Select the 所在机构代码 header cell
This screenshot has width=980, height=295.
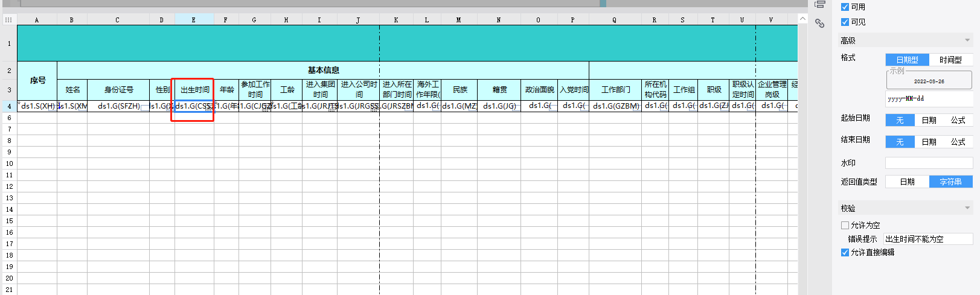coord(655,90)
